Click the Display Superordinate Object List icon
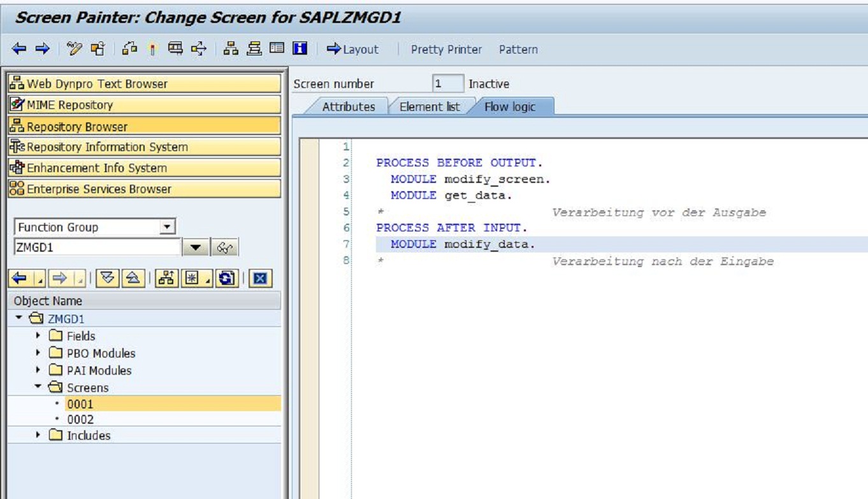This screenshot has height=499, width=868. pos(166,278)
